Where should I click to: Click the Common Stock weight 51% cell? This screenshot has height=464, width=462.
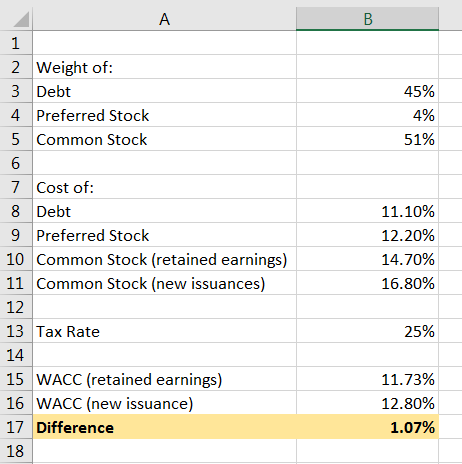(367, 139)
